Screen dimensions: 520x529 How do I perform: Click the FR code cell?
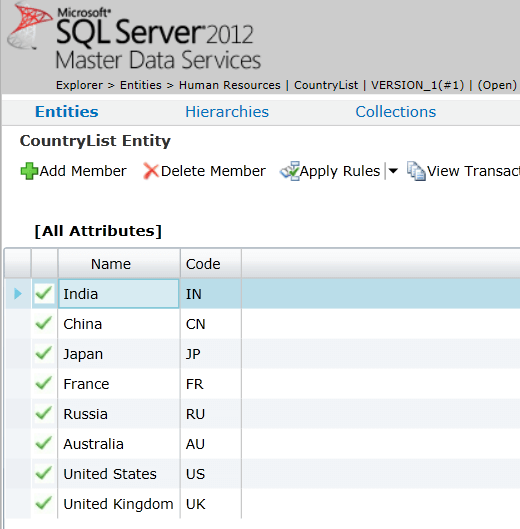tap(211, 384)
